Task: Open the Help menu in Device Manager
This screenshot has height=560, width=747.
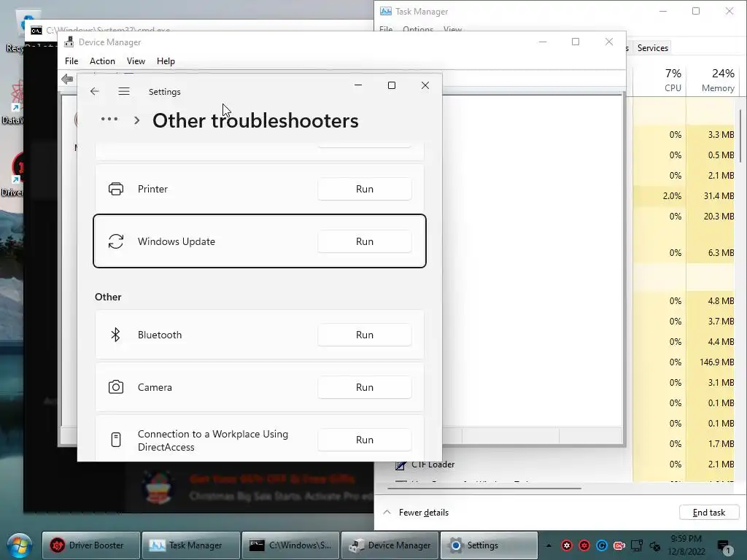Action: pos(166,61)
